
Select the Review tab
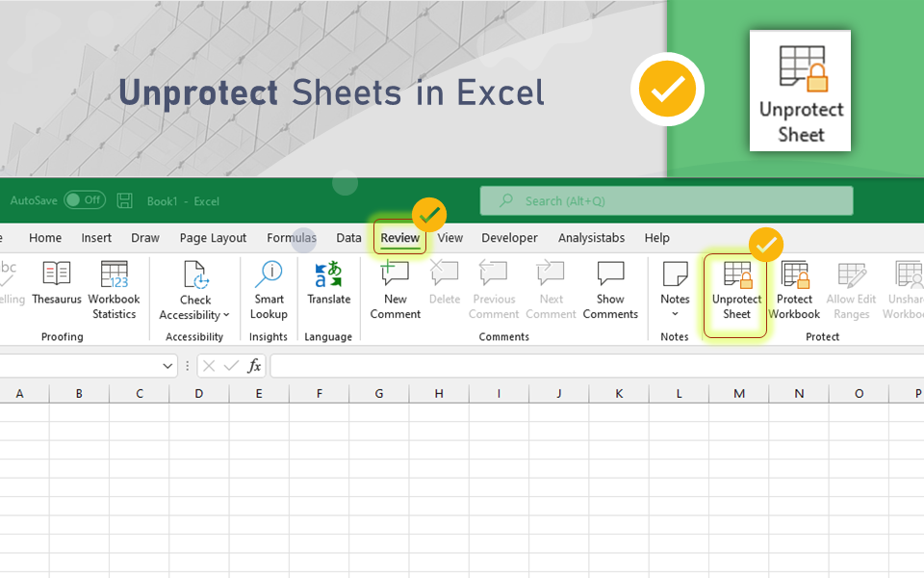[x=399, y=238]
